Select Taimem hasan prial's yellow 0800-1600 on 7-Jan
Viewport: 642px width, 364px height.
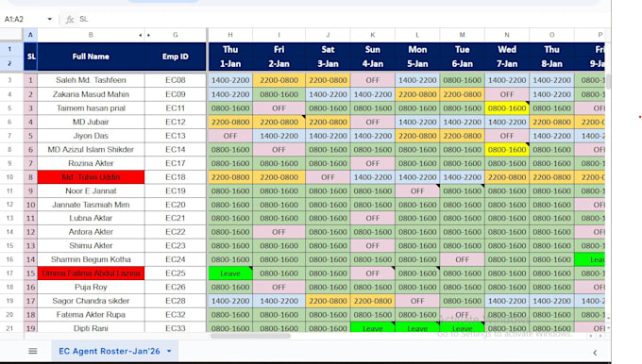(507, 108)
